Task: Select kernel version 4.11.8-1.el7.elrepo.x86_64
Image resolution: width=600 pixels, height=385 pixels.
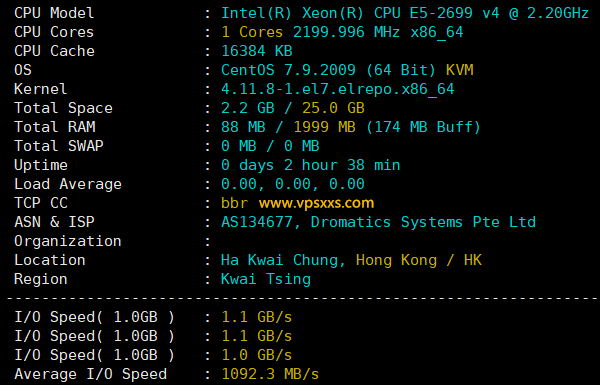Action: point(338,89)
